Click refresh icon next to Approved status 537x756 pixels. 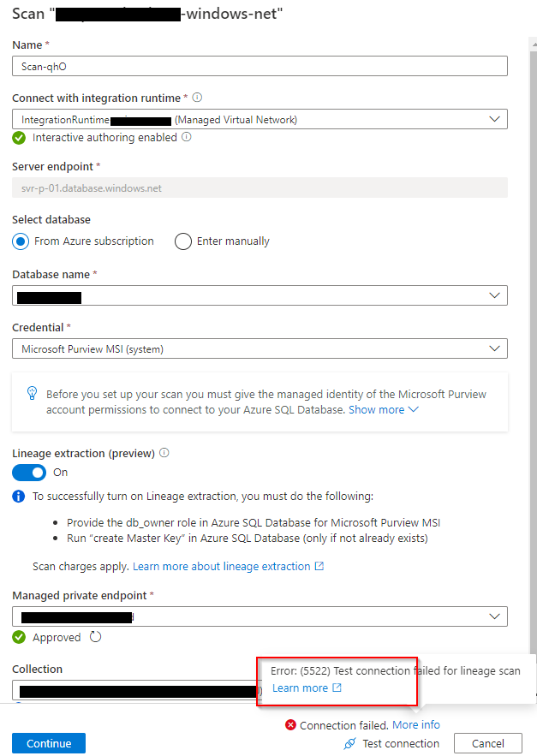[x=95, y=637]
